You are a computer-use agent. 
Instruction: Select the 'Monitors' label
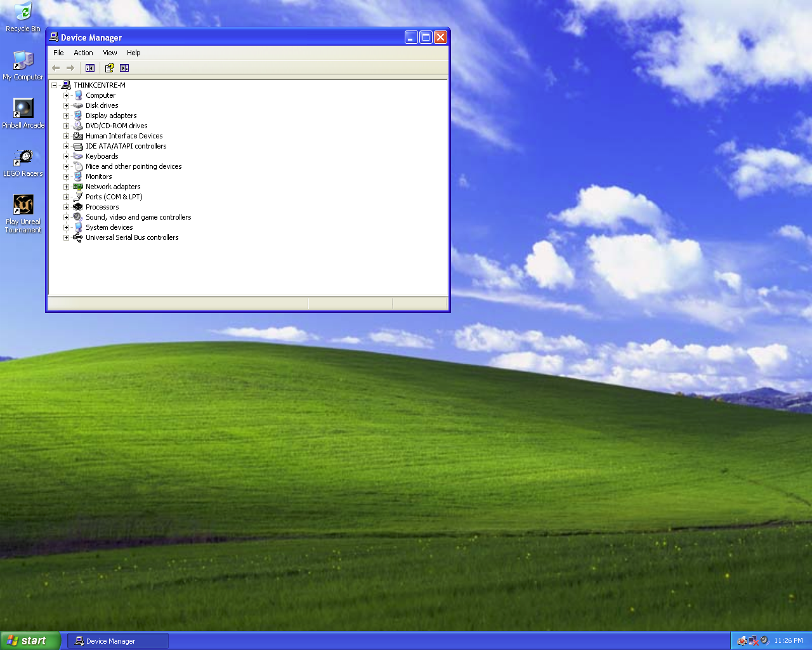[99, 176]
